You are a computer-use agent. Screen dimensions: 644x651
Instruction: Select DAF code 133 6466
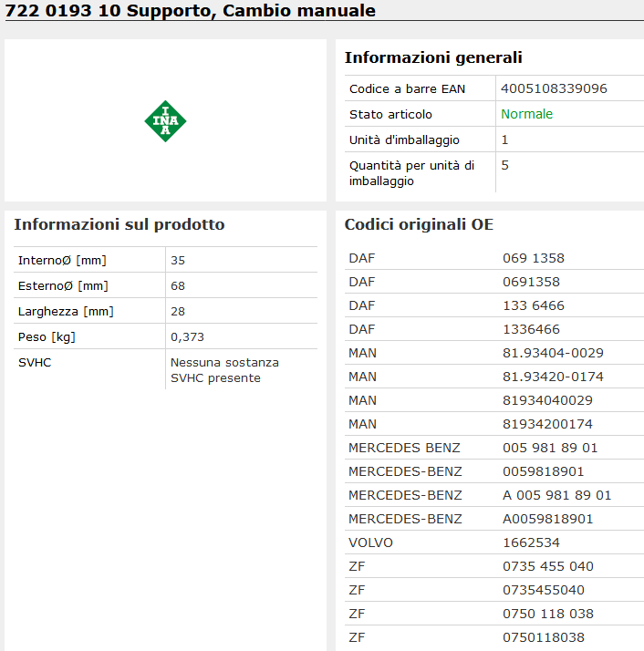(534, 305)
